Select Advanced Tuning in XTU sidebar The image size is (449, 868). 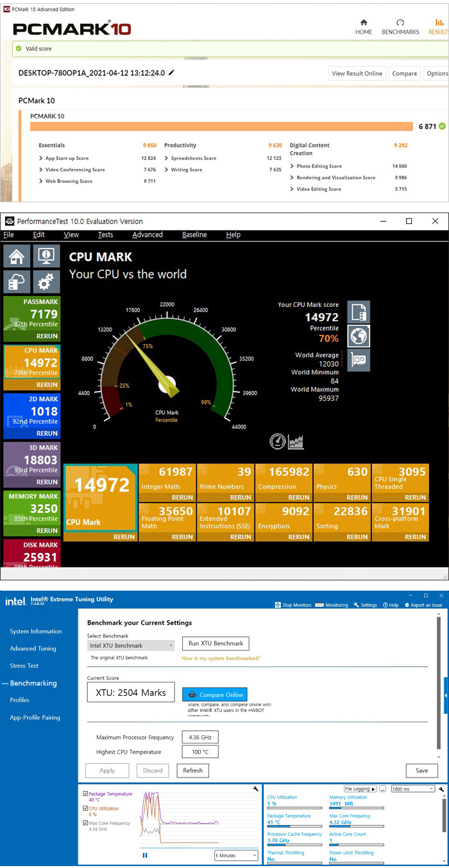coord(33,648)
